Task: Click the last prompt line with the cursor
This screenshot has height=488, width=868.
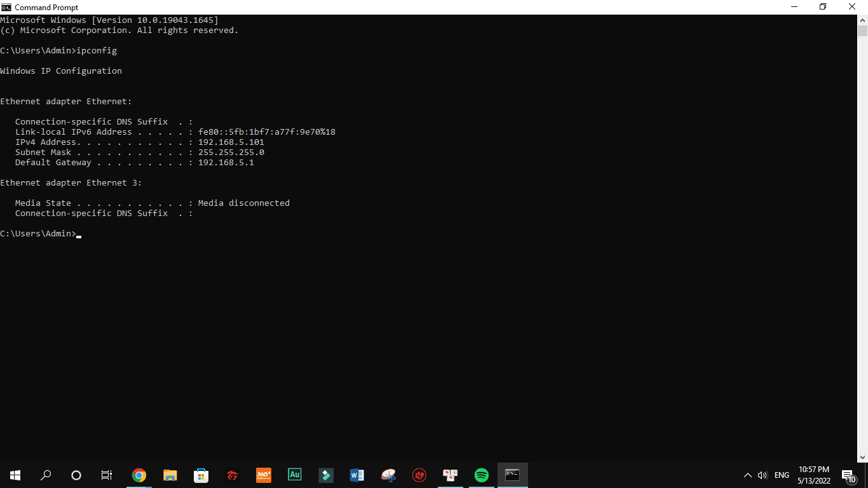Action: 41,234
